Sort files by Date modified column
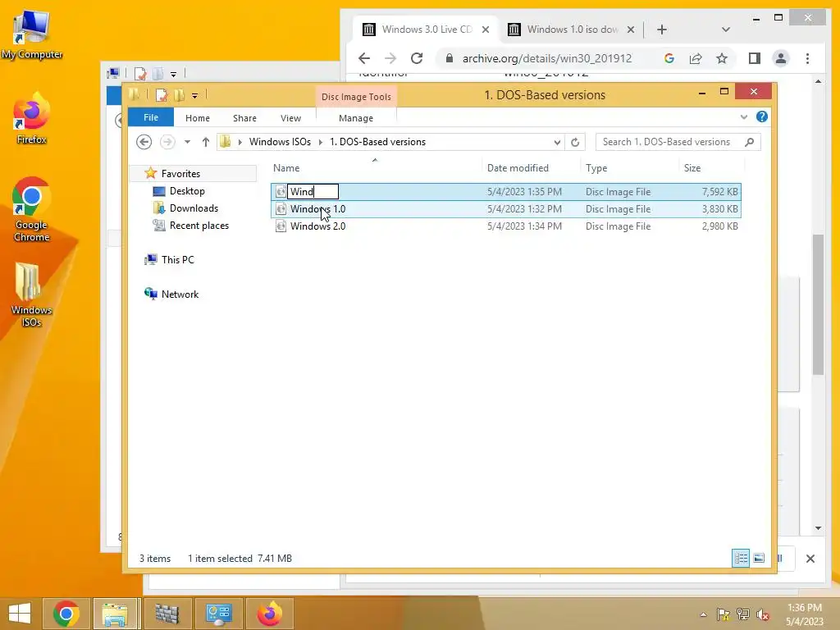Viewport: 840px width, 630px height. pyautogui.click(x=518, y=167)
